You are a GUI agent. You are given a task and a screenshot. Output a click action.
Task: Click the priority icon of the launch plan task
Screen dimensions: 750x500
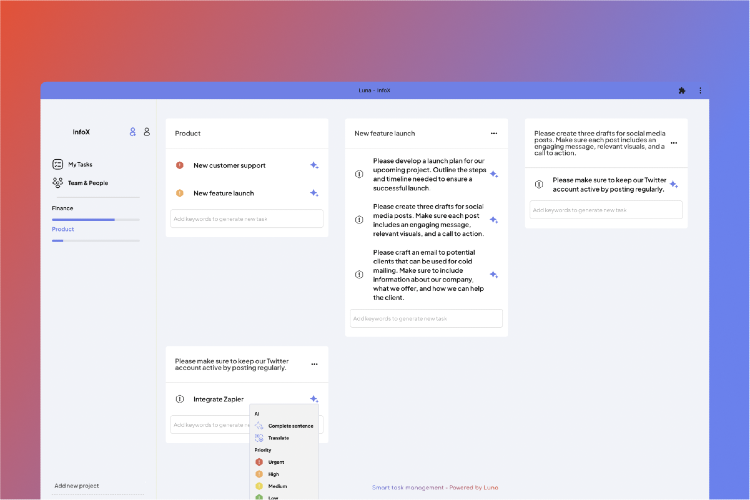pos(359,174)
